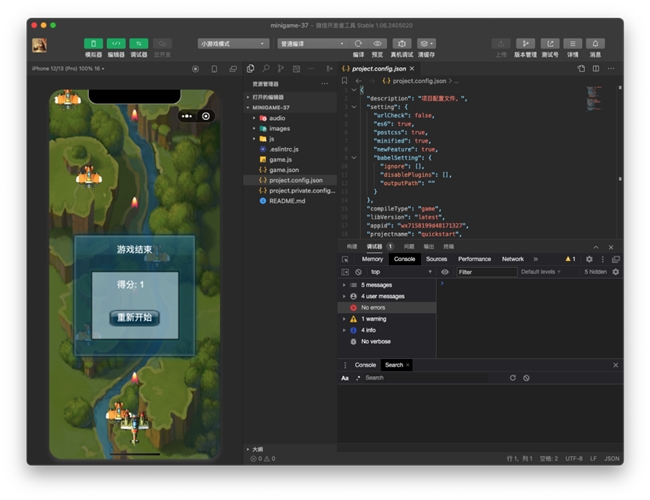Expand the 1 warning group
Image resolution: width=650 pixels, height=500 pixels.
click(x=387, y=319)
